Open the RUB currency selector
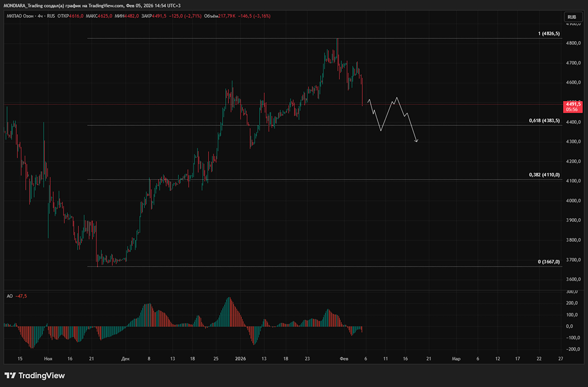The image size is (588, 387). [x=571, y=16]
